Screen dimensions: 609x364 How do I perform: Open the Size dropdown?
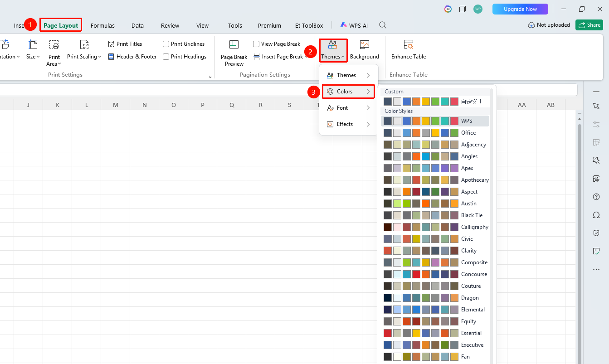pos(33,50)
